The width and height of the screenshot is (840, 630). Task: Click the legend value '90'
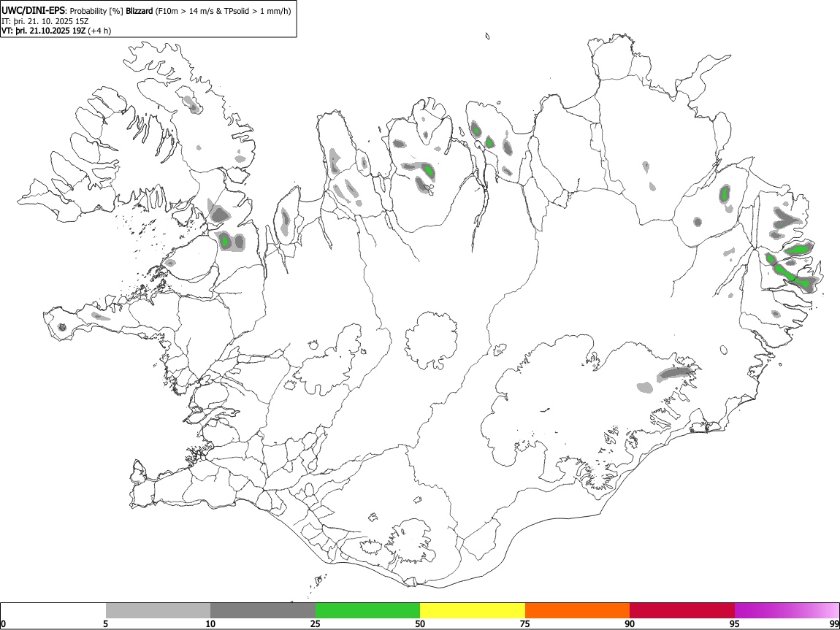tap(630, 623)
